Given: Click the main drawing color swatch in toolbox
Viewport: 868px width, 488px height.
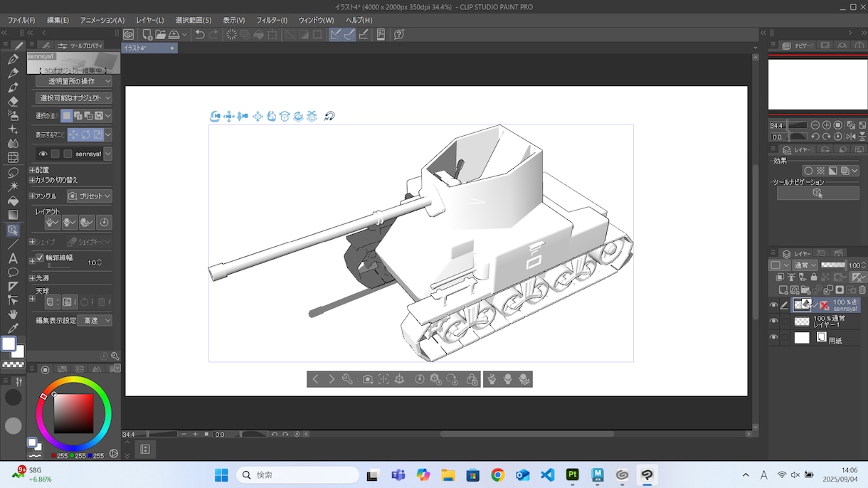Looking at the screenshot, I should point(9,344).
